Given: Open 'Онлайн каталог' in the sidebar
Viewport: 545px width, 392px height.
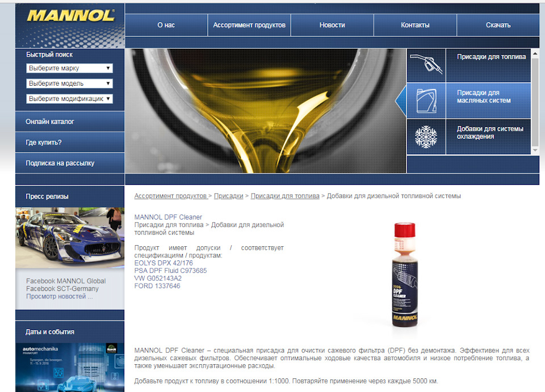Looking at the screenshot, I should (70, 121).
